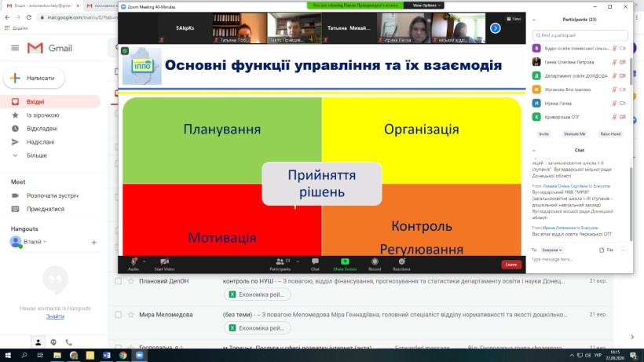The height and width of the screenshot is (362, 644).
Task: Open Participants icon in Zoom toolbar
Action: (280, 261)
